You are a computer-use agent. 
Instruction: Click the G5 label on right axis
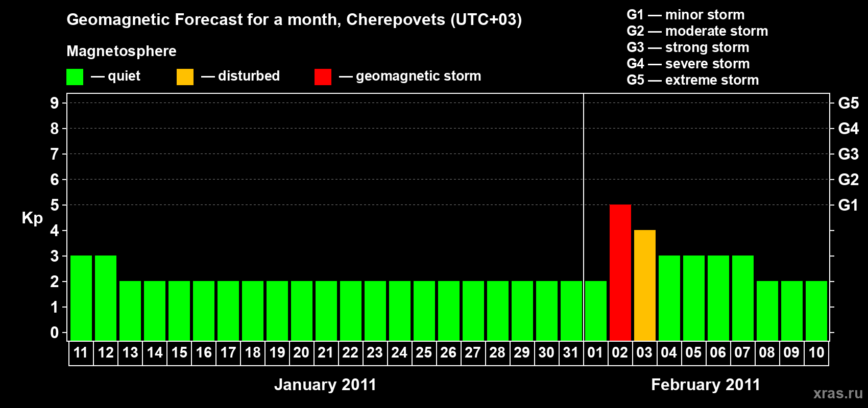pos(848,103)
